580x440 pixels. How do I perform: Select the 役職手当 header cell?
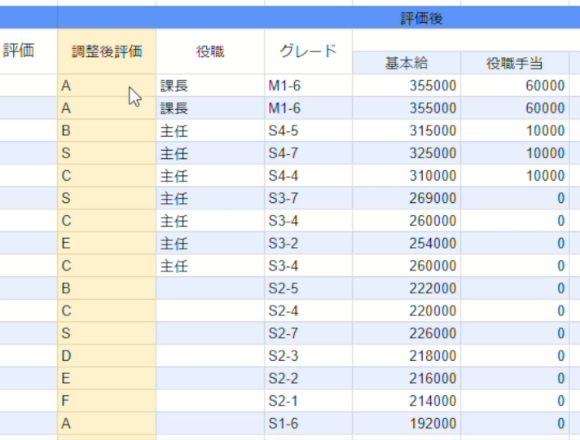coord(515,63)
